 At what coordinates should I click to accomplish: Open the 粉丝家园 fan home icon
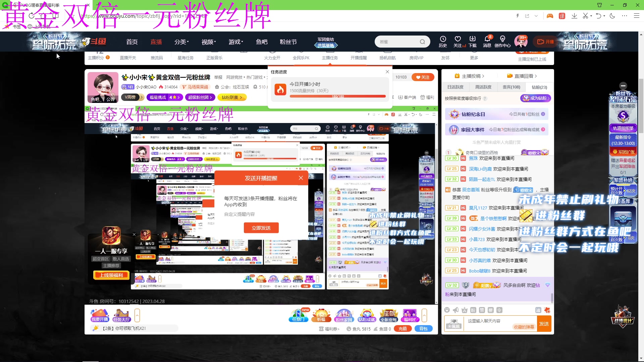(344, 314)
